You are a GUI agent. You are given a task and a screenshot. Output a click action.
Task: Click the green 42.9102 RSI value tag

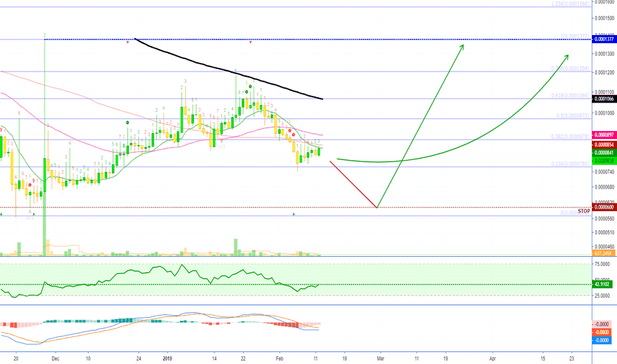click(602, 284)
